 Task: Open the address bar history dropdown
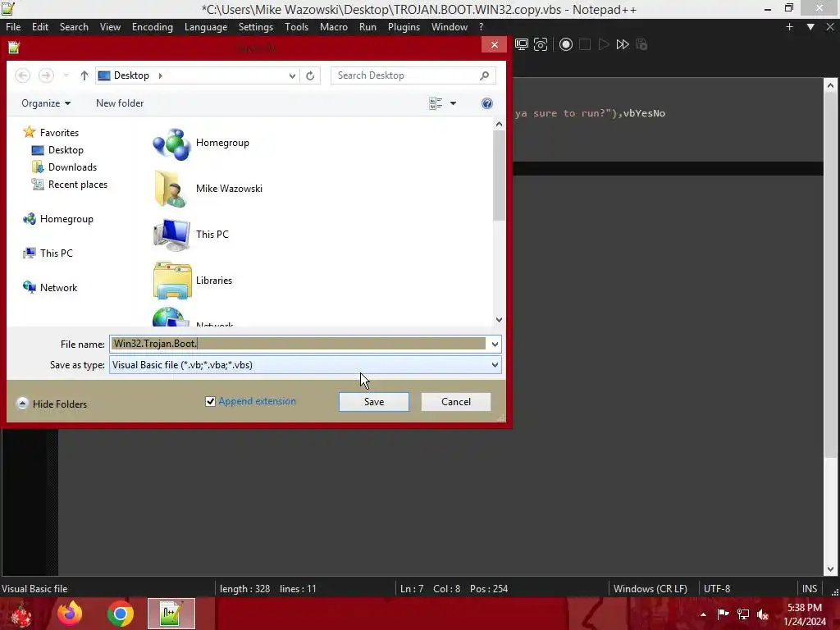pos(292,75)
